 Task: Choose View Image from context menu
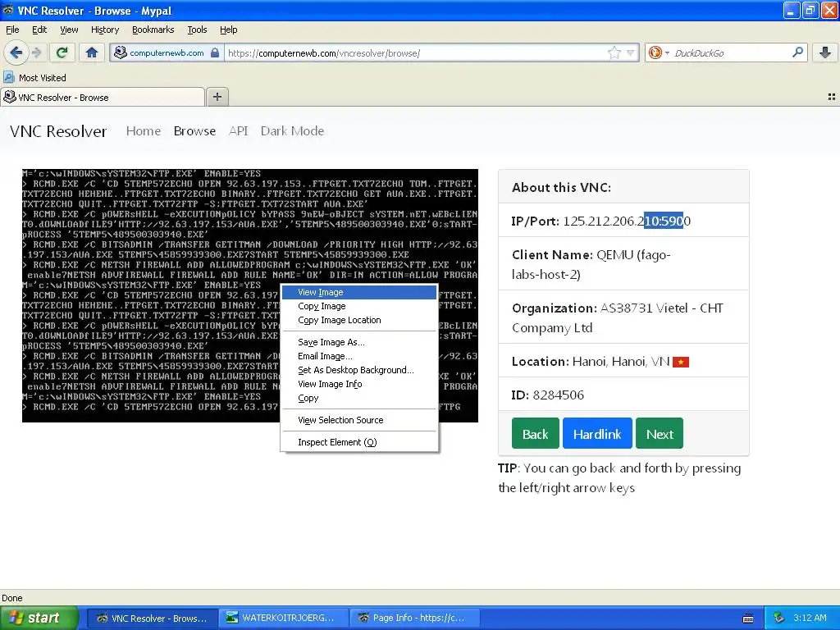[359, 292]
